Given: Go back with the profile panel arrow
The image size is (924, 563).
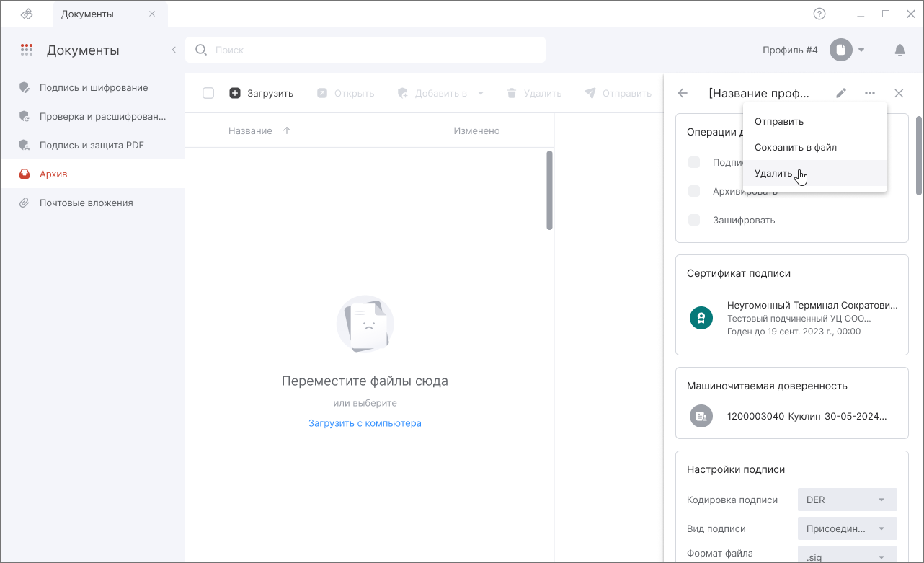Looking at the screenshot, I should [x=683, y=93].
